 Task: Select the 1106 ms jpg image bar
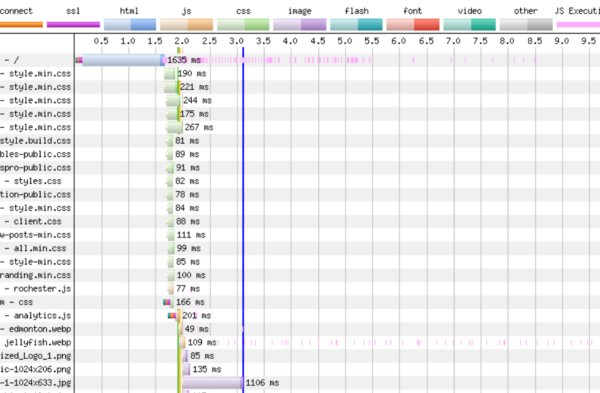[x=213, y=383]
